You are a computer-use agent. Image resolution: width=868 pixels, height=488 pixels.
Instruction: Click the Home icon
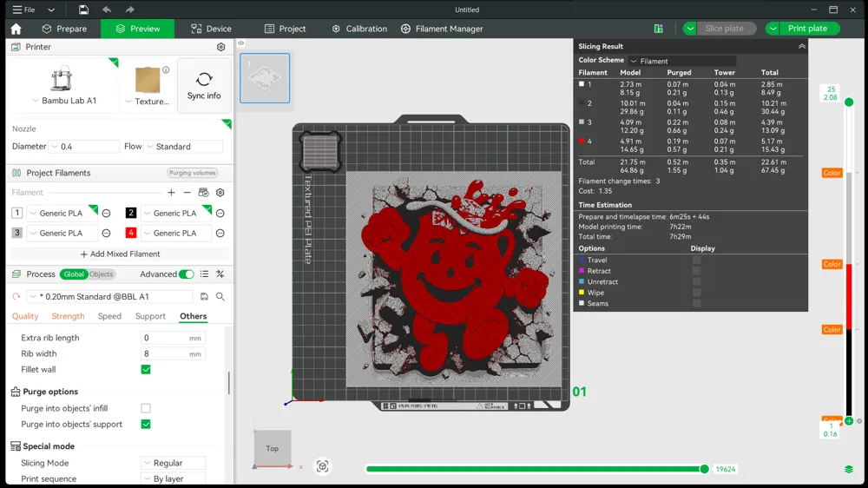(16, 29)
